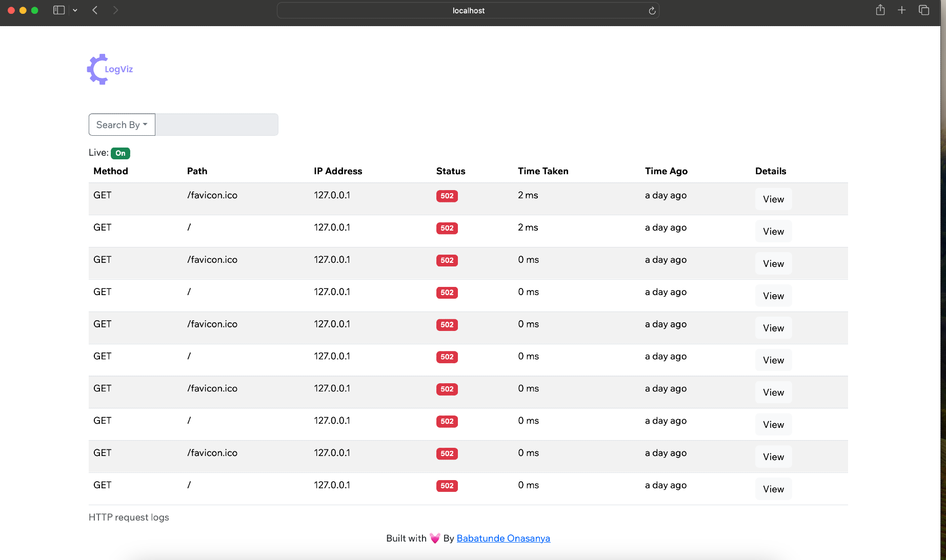Open the browser sidebar panel
Screen dimensions: 946x560
pyautogui.click(x=58, y=10)
